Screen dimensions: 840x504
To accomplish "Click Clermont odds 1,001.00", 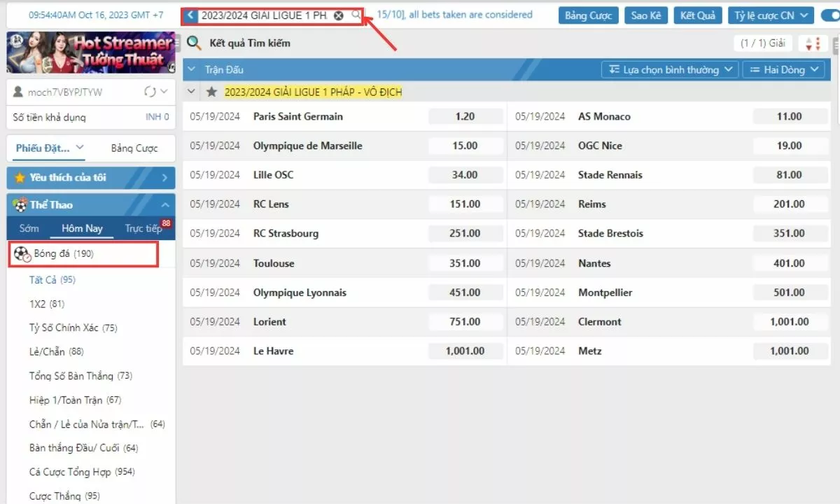I will click(x=790, y=322).
